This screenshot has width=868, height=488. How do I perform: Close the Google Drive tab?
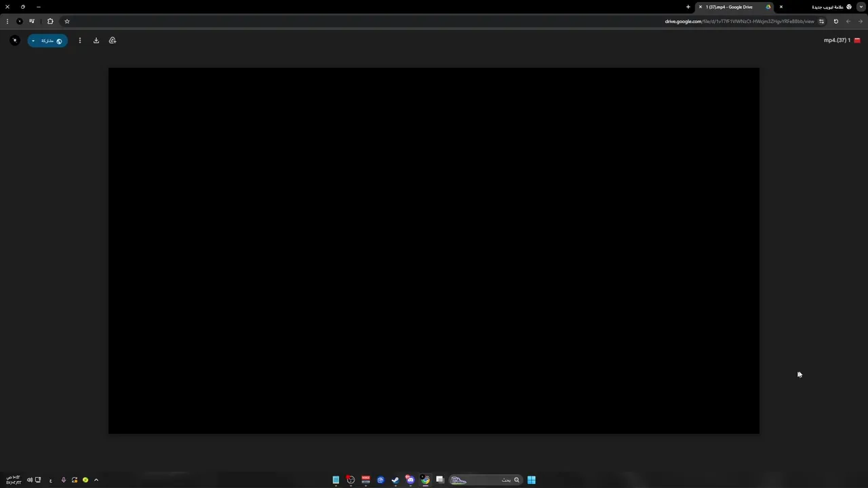[701, 7]
